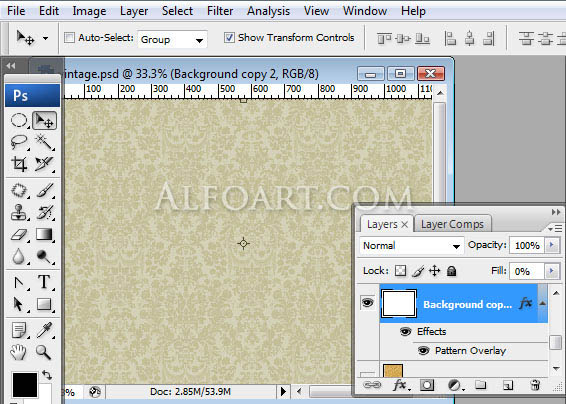
Task: Pick the Eyedropper tool
Action: point(44,330)
